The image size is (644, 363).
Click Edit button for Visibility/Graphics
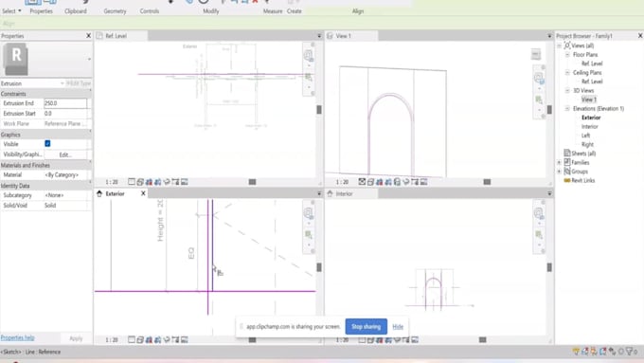click(x=65, y=154)
